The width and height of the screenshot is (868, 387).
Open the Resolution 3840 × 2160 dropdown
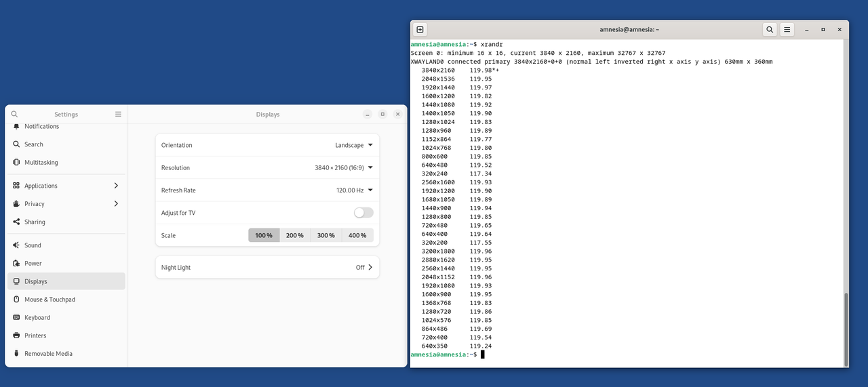[x=344, y=168]
